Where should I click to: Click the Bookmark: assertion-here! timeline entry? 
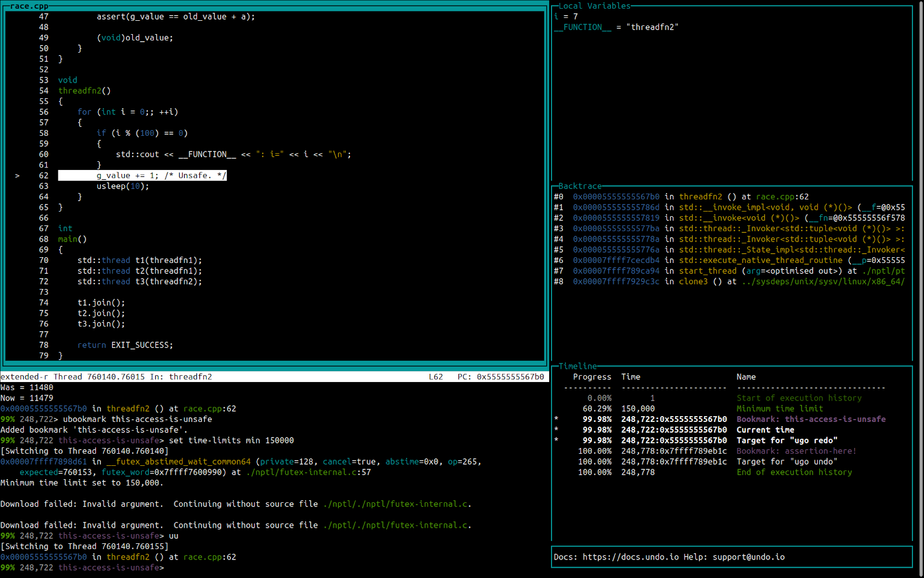click(796, 451)
